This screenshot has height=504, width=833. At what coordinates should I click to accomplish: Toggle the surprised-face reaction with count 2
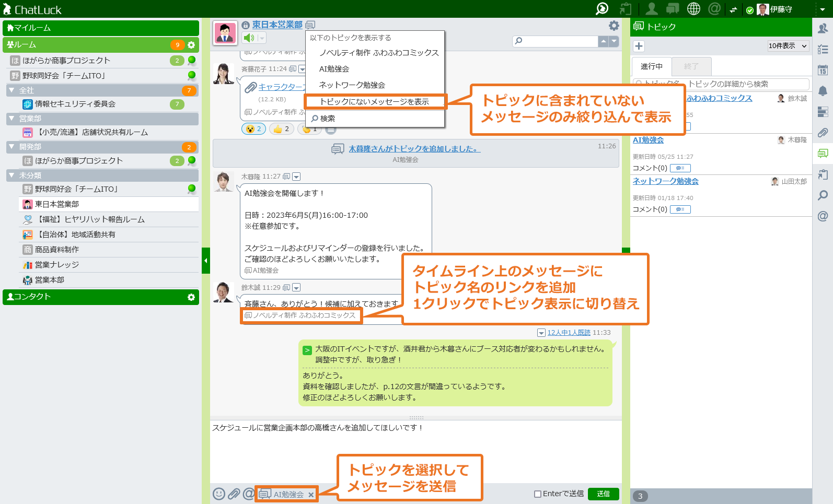(254, 129)
